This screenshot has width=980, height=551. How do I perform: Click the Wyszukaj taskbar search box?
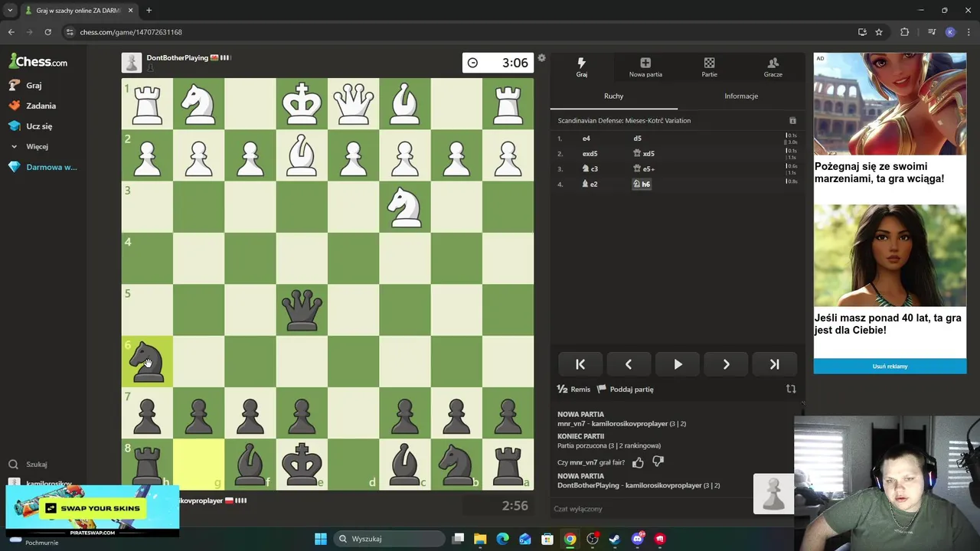coord(390,539)
